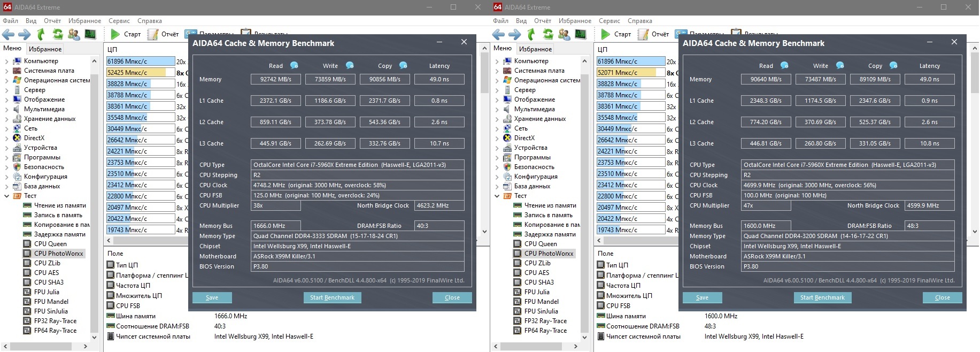Open the Сервис menu in left window
Viewport: 980px width, 352px height.
point(119,21)
